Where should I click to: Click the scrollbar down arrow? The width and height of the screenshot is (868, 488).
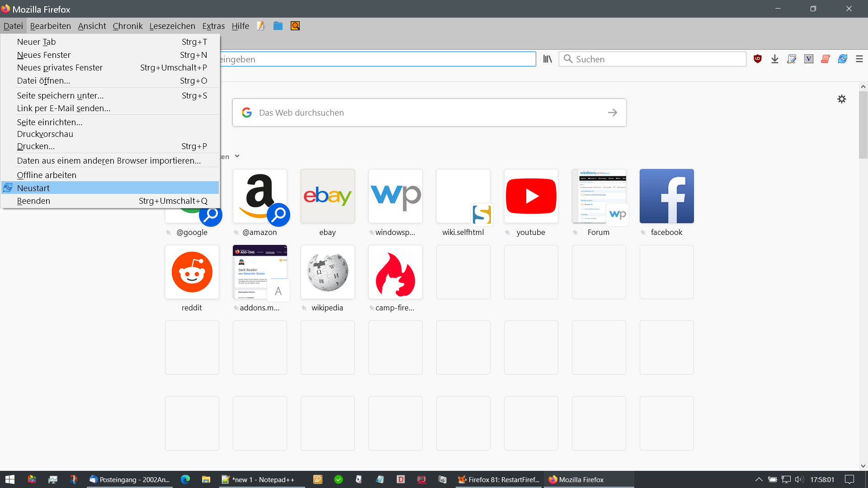click(x=863, y=466)
